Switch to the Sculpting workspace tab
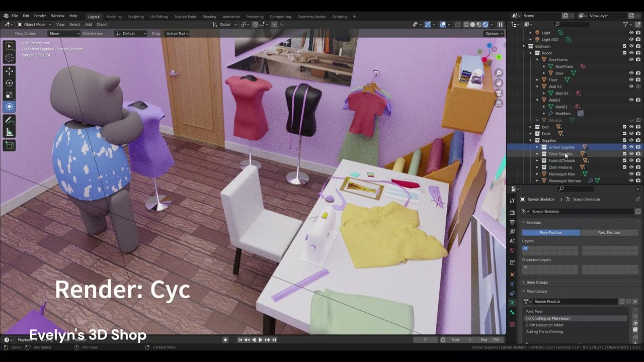644x362 pixels. point(136,17)
